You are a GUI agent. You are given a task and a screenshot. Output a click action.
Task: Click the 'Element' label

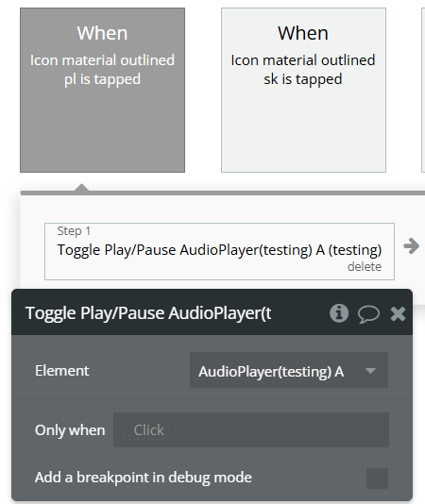pyautogui.click(x=61, y=371)
